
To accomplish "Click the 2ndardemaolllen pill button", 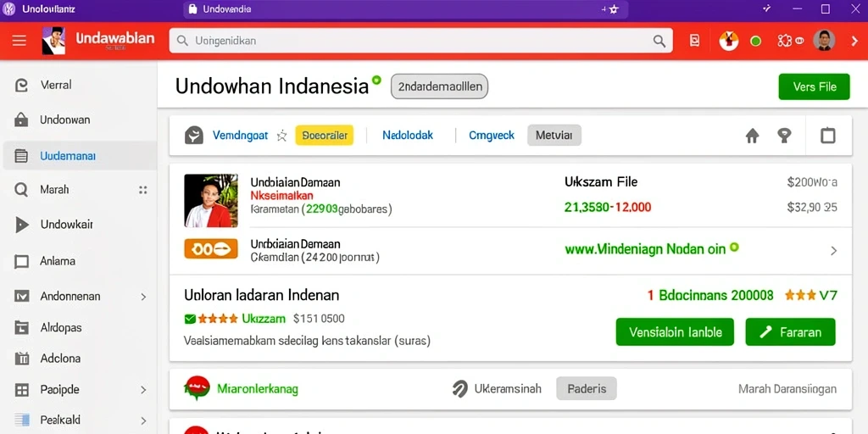I will (x=440, y=86).
